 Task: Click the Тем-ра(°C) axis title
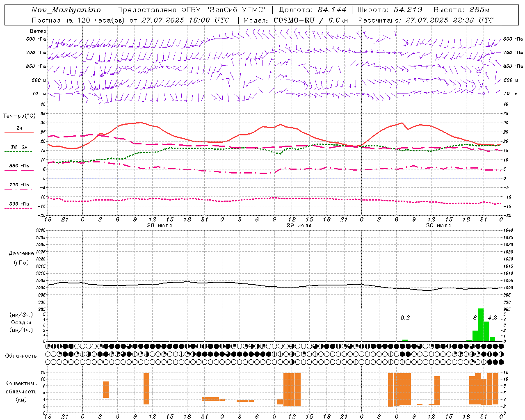pyautogui.click(x=19, y=116)
